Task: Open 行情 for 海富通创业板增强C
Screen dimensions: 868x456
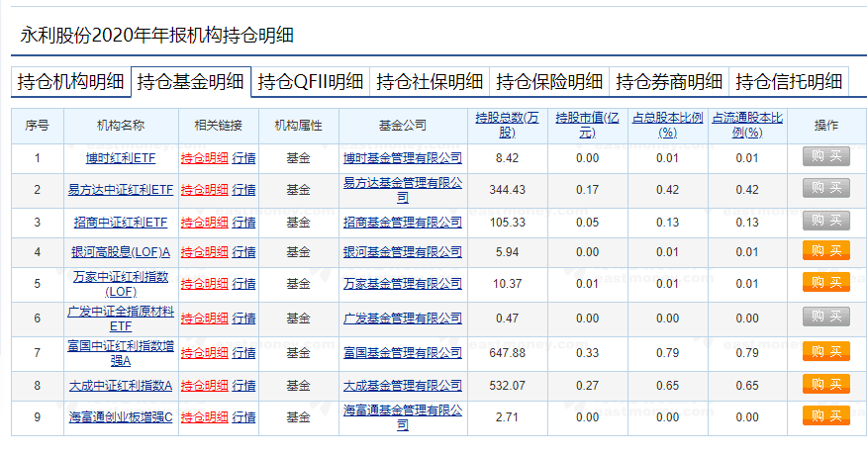Action: click(243, 417)
